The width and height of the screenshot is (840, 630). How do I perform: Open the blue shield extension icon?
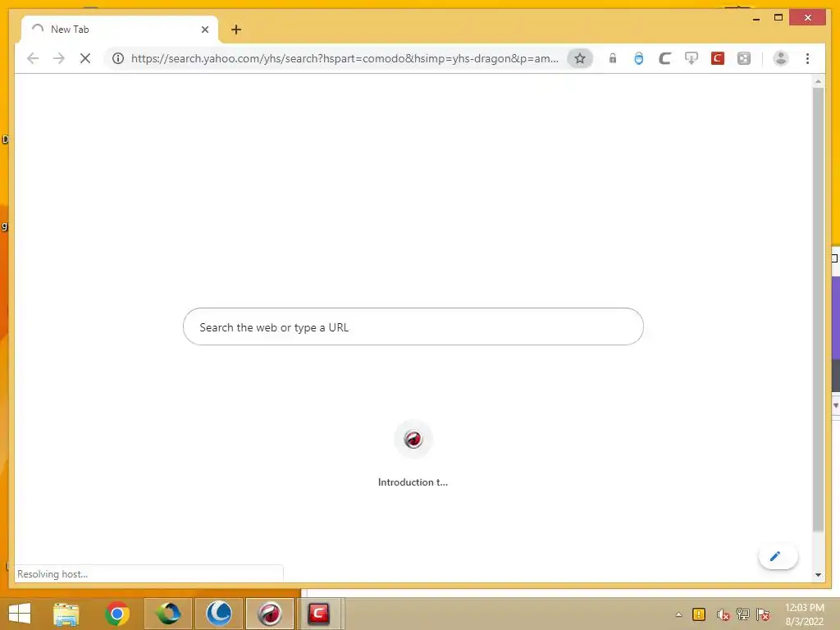tap(638, 58)
